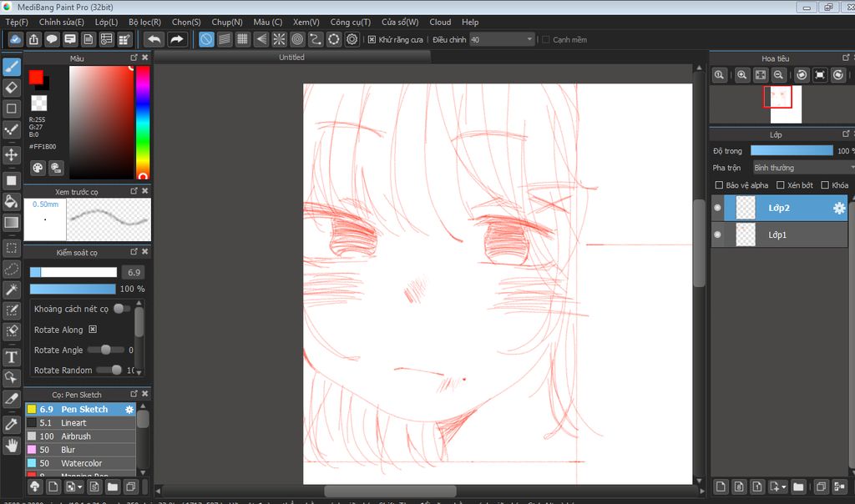Hide the Lớp1 layer
The width and height of the screenshot is (855, 504).
717,234
